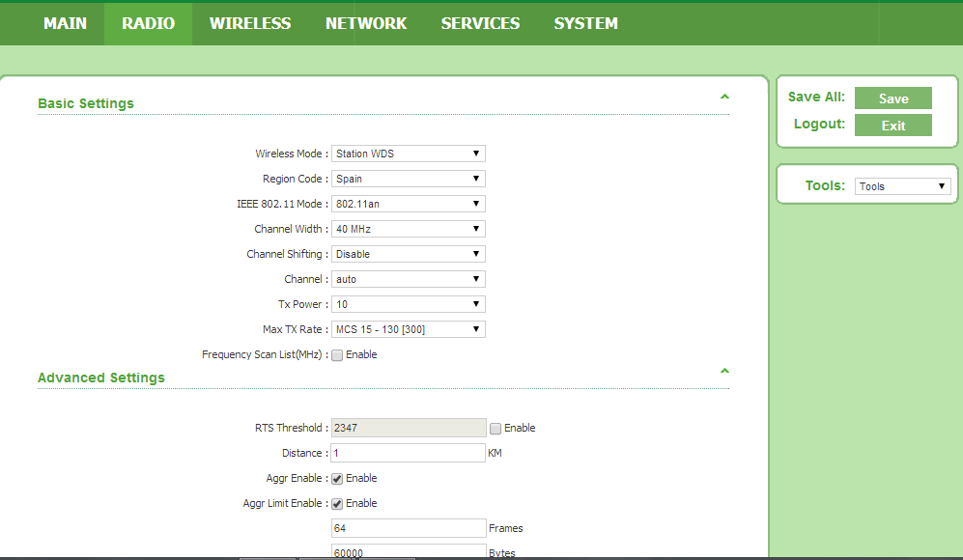
Task: Open the Region Code dropdown
Action: [408, 179]
